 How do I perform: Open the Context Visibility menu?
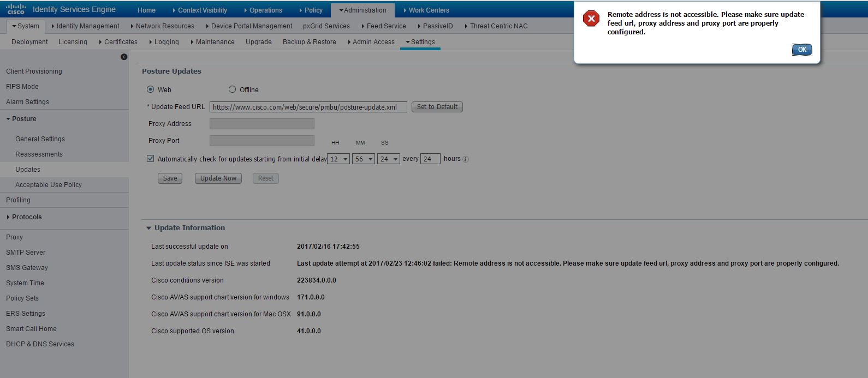[199, 10]
